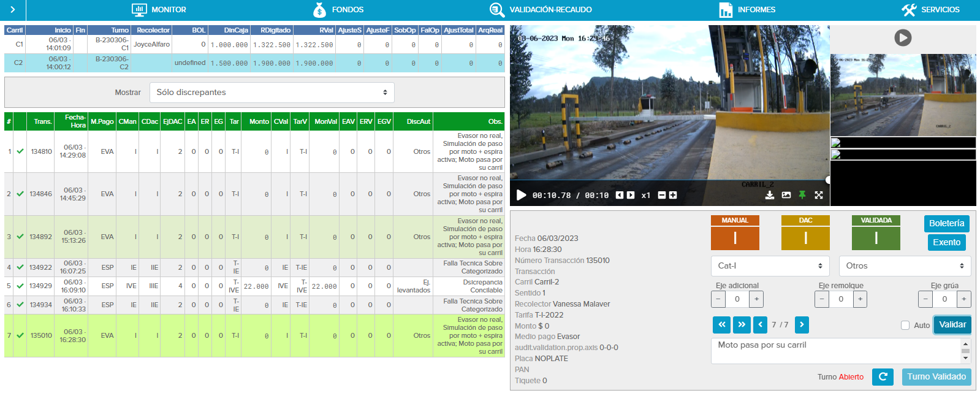
Task: Download the video recording
Action: click(x=770, y=195)
